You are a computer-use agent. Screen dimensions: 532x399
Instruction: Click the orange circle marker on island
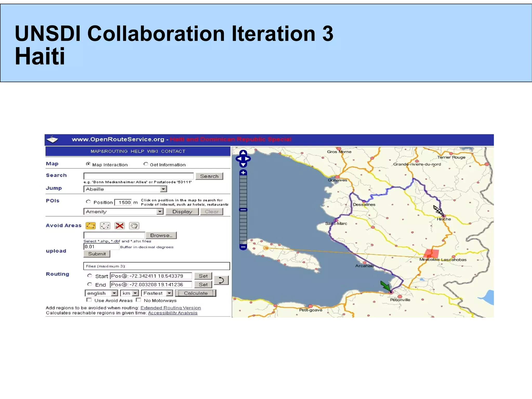266,248
